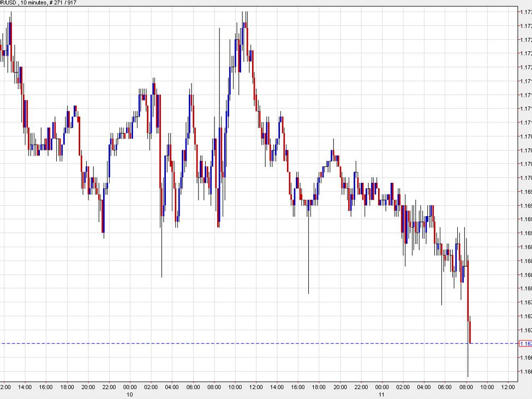Expand the 08:00 label near the last candle
This screenshot has width=532, height=399.
click(467, 386)
